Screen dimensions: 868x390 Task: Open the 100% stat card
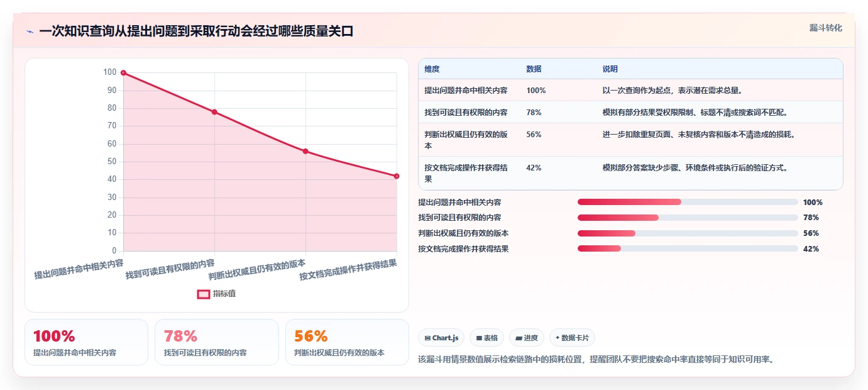[x=86, y=342]
